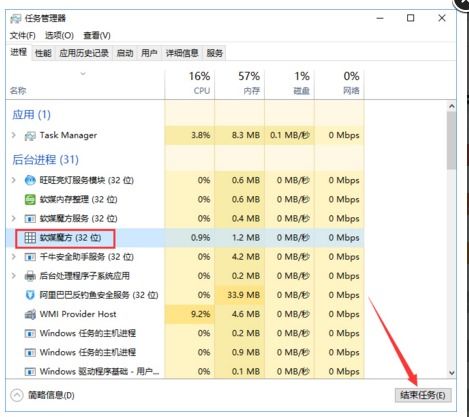
Task: Click the 结束任务(E) button
Action: pos(423,395)
